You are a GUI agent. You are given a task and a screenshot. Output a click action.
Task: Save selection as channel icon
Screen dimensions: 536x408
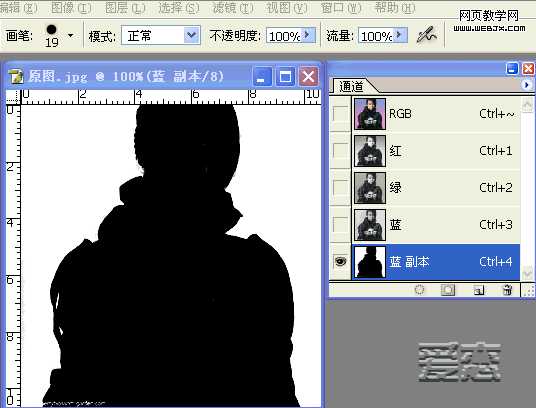(448, 290)
